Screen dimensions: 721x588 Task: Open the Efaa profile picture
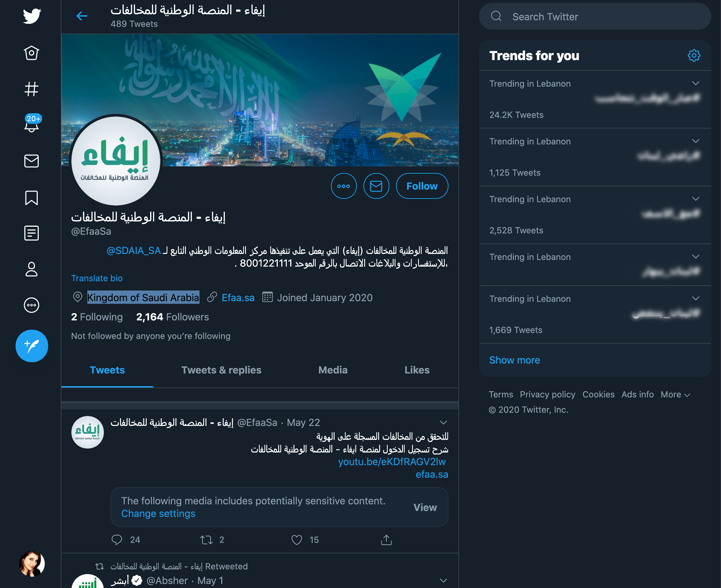point(116,160)
